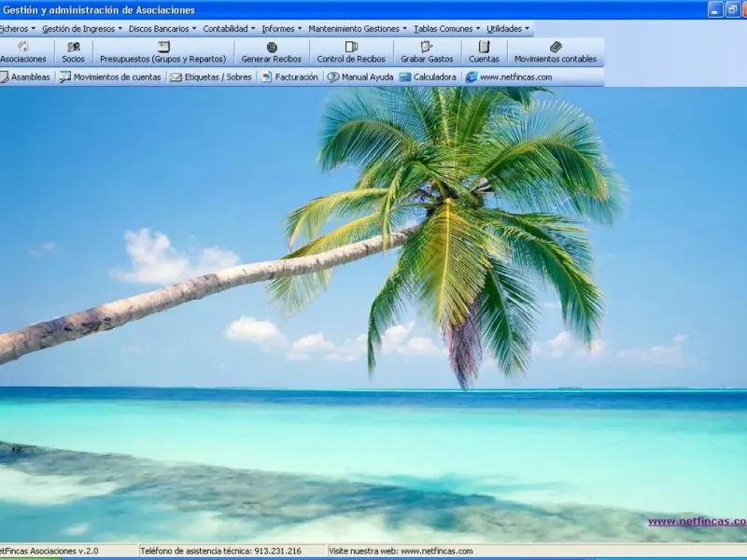Open the Informes menu
Screen dimensions: 747x560
click(x=282, y=29)
